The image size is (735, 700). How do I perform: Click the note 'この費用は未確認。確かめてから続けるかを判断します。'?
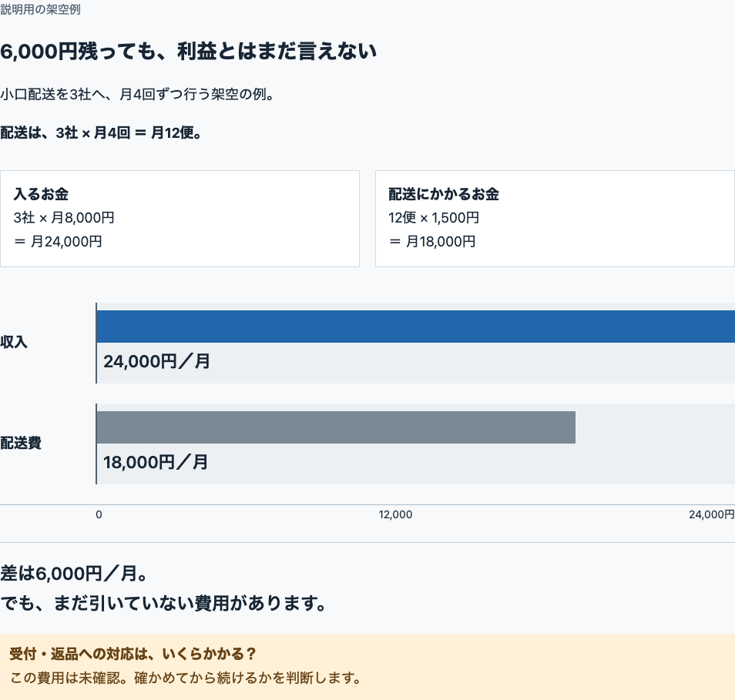pos(186,678)
